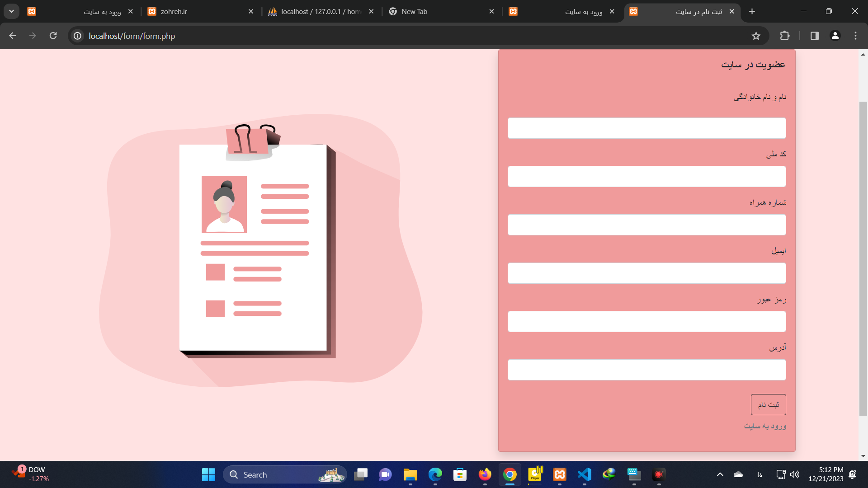Show hidden system tray icons
The height and width of the screenshot is (488, 868).
pos(720,474)
